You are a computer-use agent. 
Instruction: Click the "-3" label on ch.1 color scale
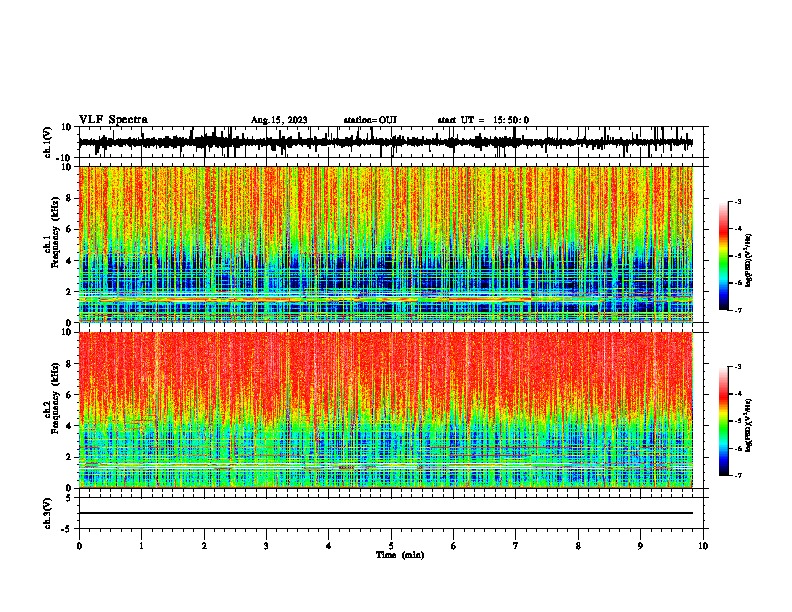point(738,202)
